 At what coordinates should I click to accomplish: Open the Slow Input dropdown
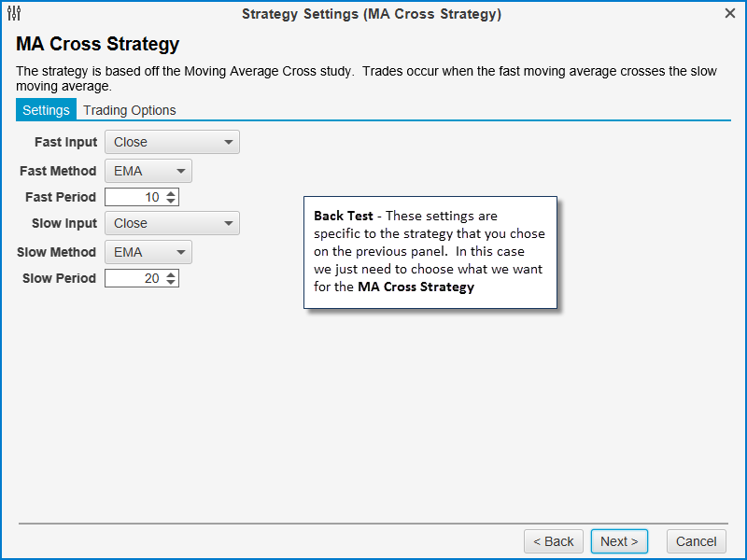click(172, 223)
